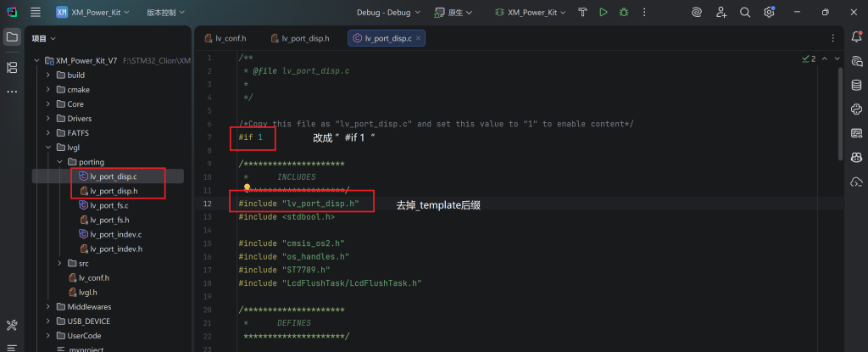Open the Terminal tool window
The width and height of the screenshot is (868, 352).
[x=12, y=347]
